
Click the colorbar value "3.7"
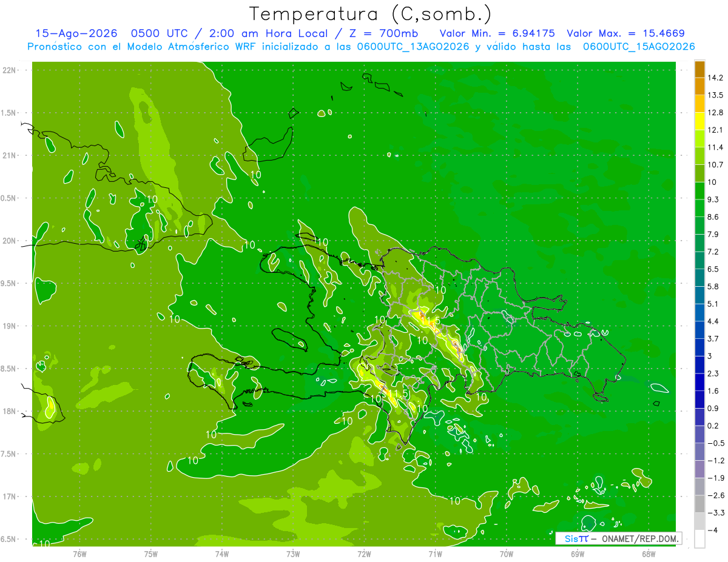[713, 338]
